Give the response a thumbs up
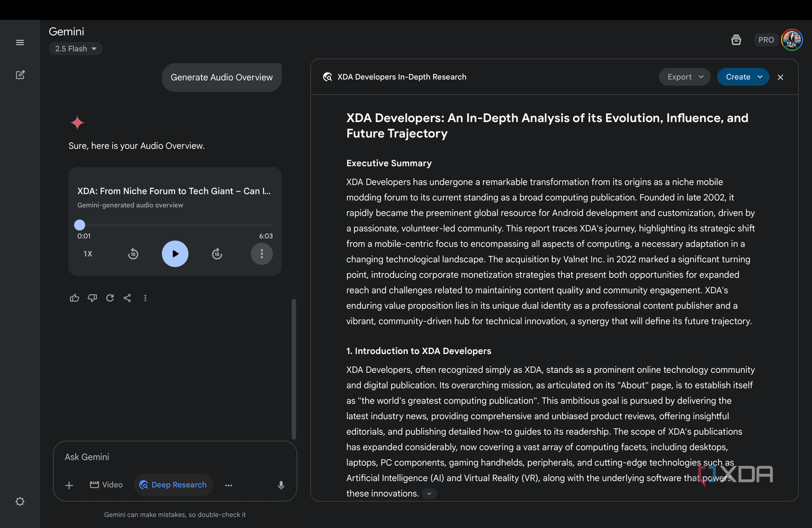 pyautogui.click(x=74, y=298)
